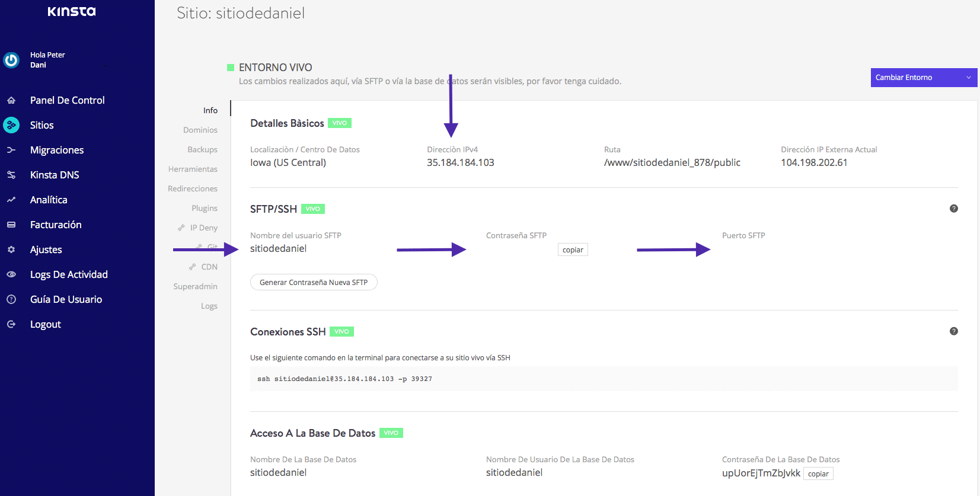Click the path /www/sitiodedaniel_878/public
Image resolution: width=980 pixels, height=496 pixels.
[x=672, y=162]
